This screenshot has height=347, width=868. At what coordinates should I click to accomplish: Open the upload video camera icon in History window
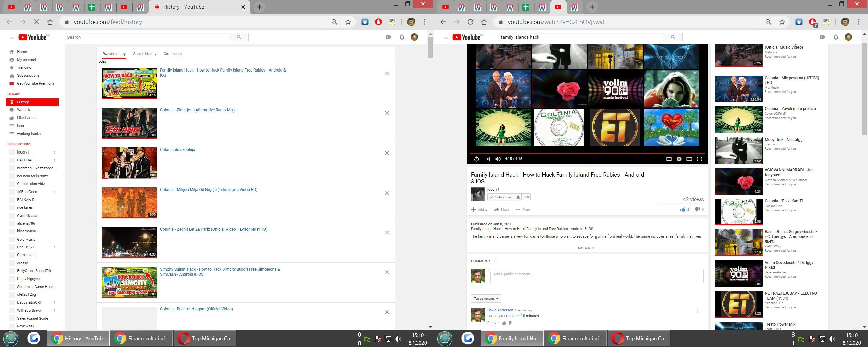[388, 37]
